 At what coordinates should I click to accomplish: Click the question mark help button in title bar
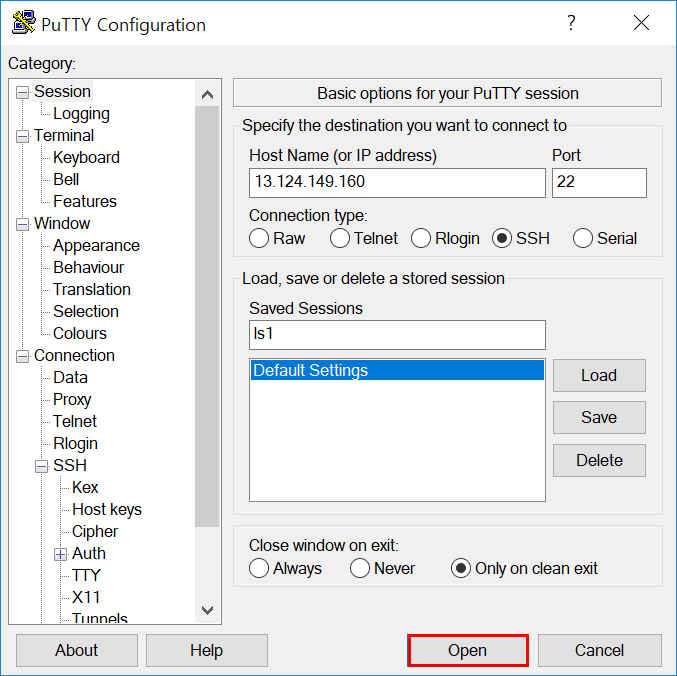pos(571,23)
